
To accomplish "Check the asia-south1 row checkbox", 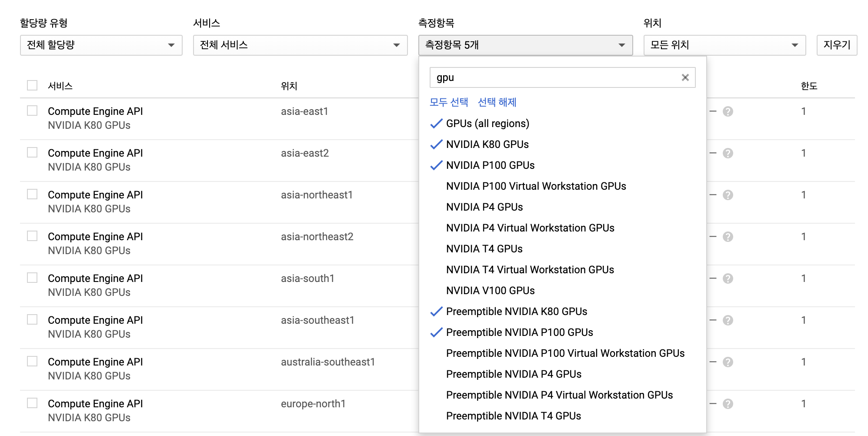I will 32,278.
